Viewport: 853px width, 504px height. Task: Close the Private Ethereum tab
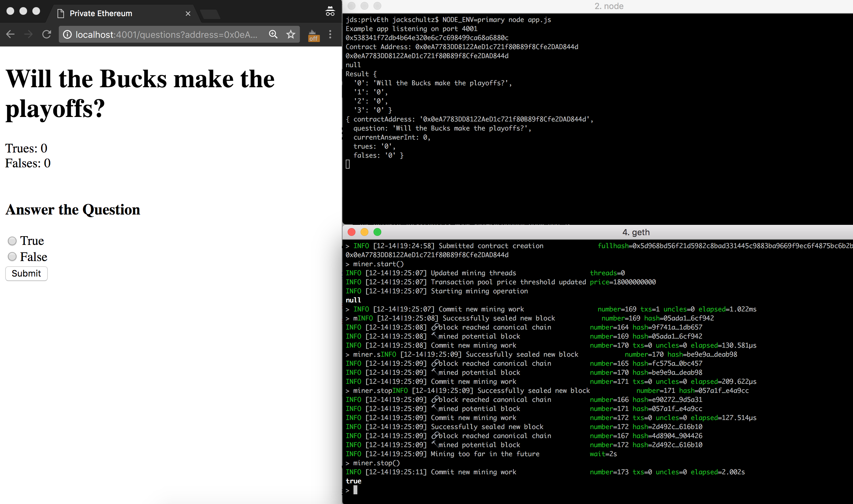click(188, 14)
